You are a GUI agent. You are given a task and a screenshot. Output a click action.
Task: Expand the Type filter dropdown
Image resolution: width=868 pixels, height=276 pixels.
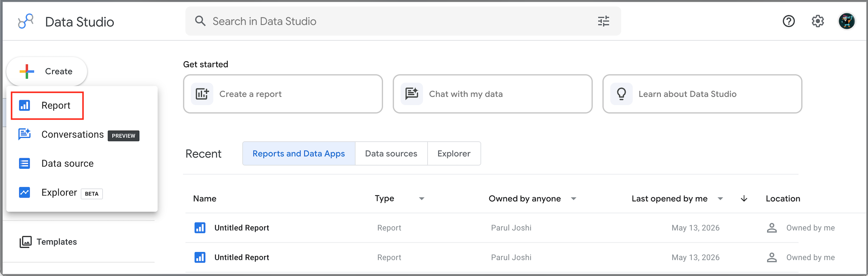422,199
